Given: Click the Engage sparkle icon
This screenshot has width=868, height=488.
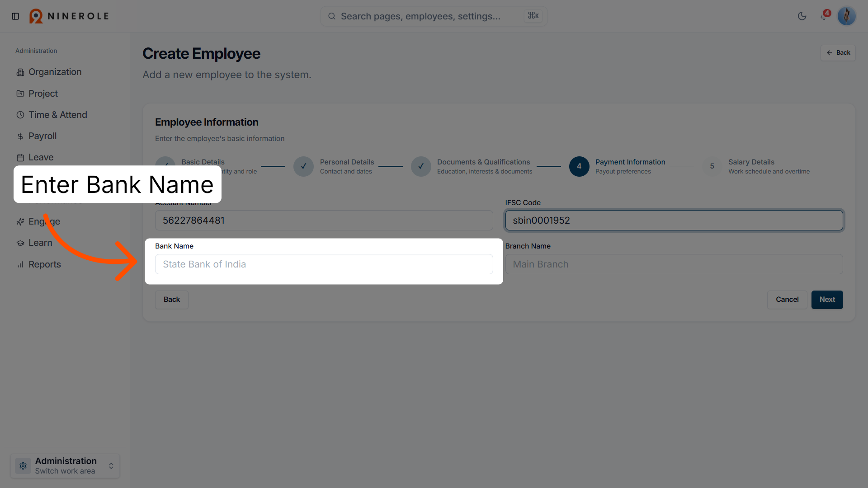Looking at the screenshot, I should click(x=20, y=222).
